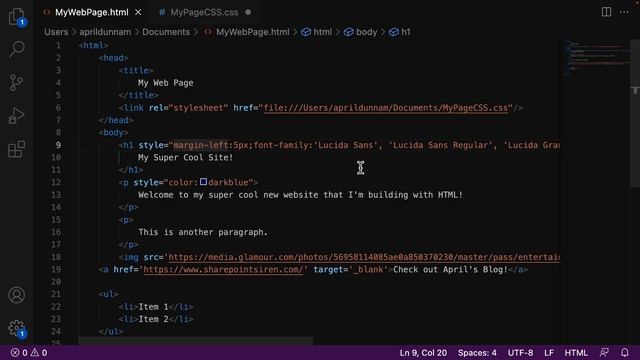Click the 'Item 2' list item text

point(153,319)
